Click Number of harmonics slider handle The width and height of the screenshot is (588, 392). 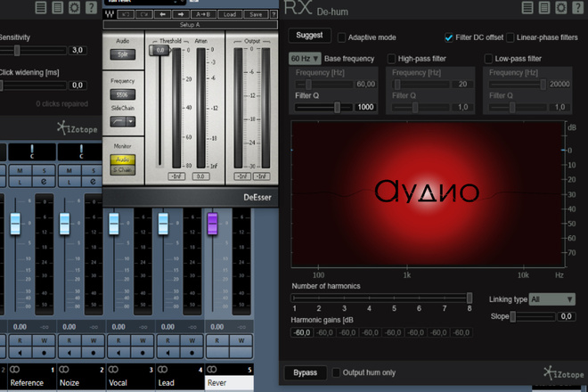470,298
